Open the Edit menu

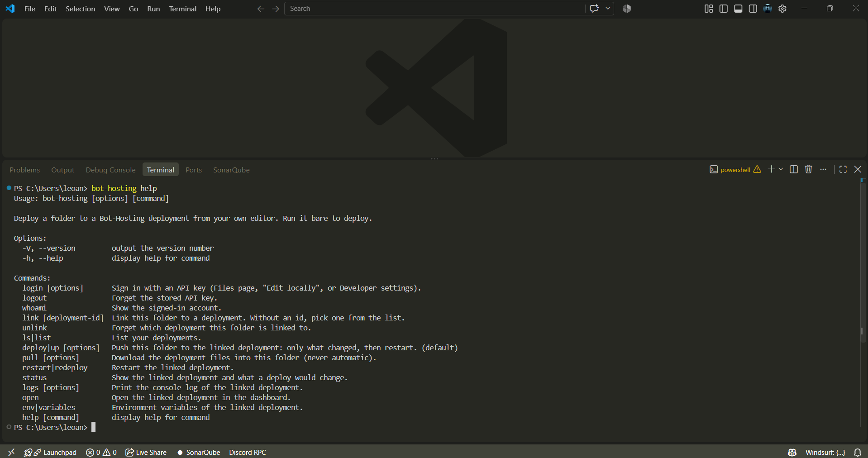coord(50,9)
